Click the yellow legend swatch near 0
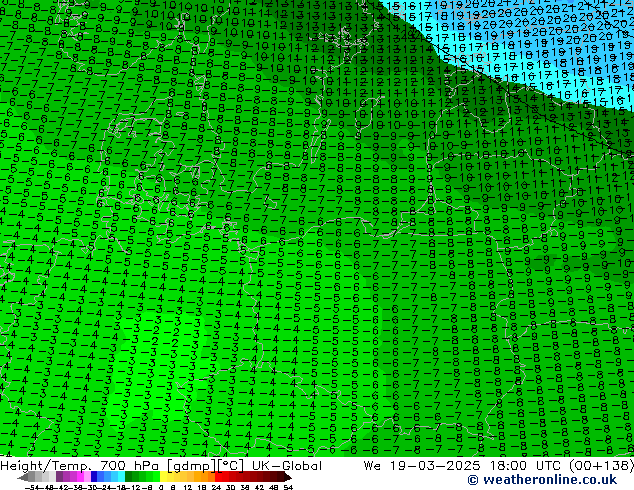The height and width of the screenshot is (490, 634). [x=163, y=477]
